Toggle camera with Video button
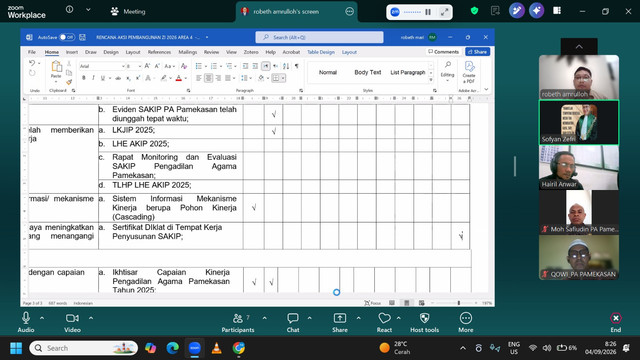 (72, 323)
